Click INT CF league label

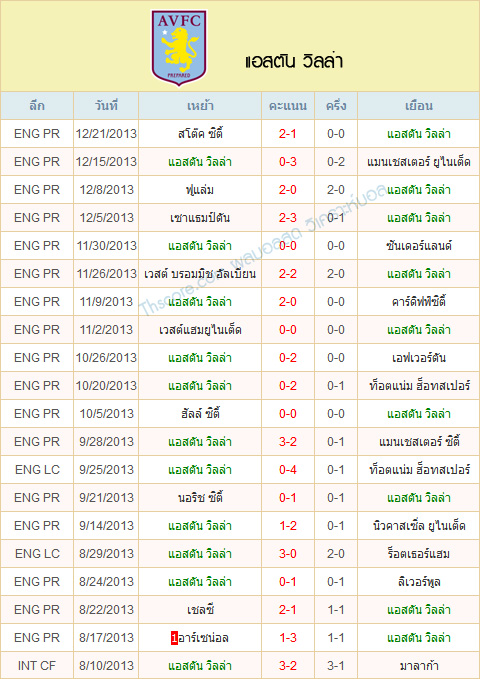point(37,666)
